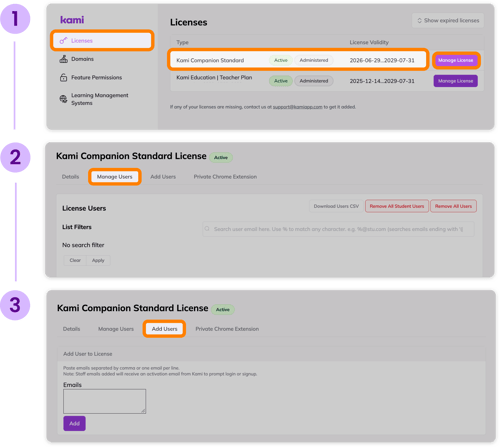This screenshot has width=500, height=447.
Task: Open Domains in the sidebar
Action: pyautogui.click(x=82, y=59)
